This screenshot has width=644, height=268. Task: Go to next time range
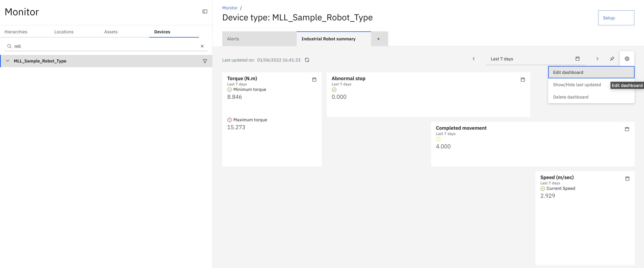[597, 59]
